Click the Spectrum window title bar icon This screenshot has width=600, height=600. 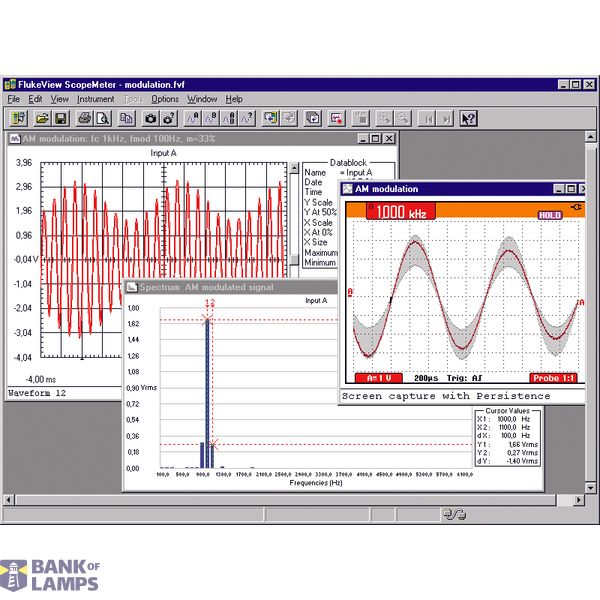132,287
